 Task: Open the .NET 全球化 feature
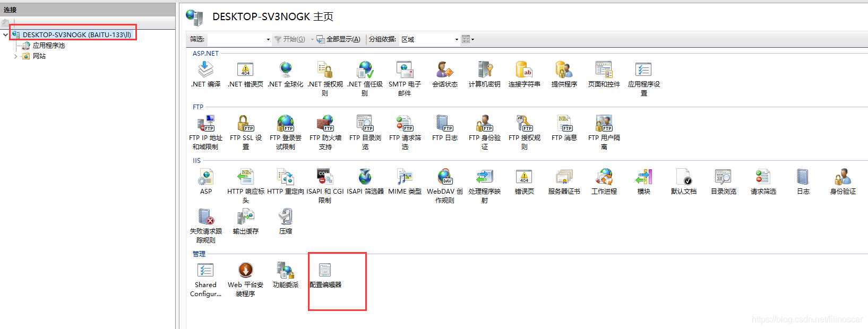[286, 74]
